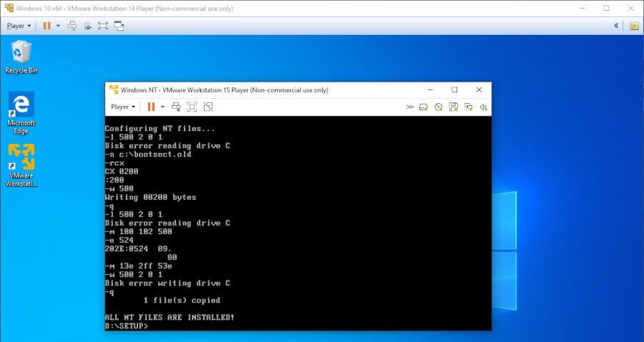The height and width of the screenshot is (342, 644).
Task: Minimize the outer Windows 10 x64 player window
Action: (582, 8)
